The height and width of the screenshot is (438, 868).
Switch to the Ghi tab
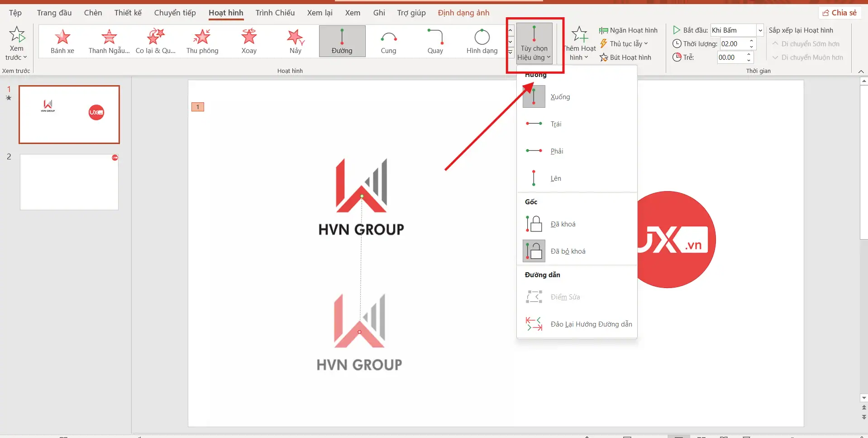pos(379,13)
